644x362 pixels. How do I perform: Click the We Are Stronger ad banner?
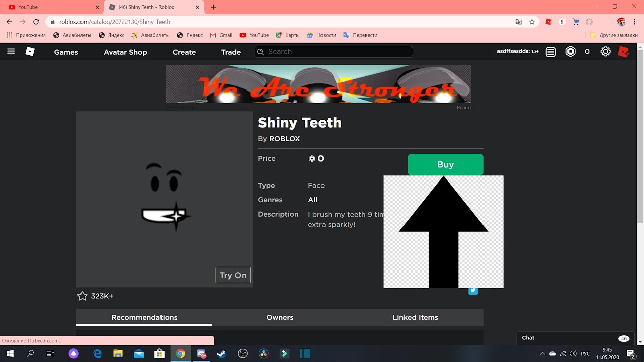tap(318, 84)
